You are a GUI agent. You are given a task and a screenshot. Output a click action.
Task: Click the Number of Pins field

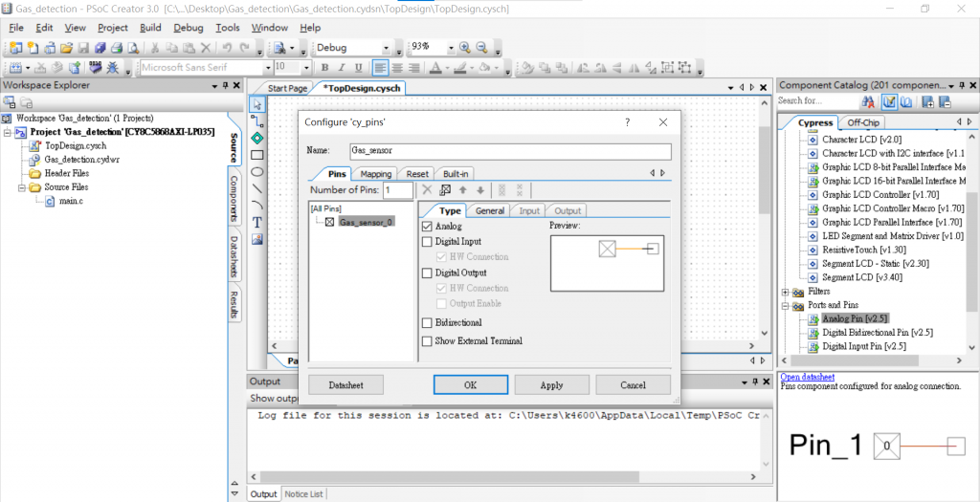point(398,190)
